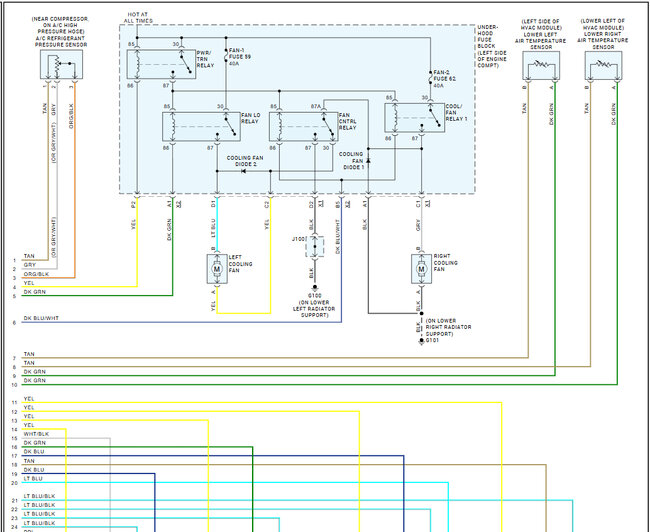Click the 'GRY' label on the right fan wire
650x532 pixels.
point(418,225)
